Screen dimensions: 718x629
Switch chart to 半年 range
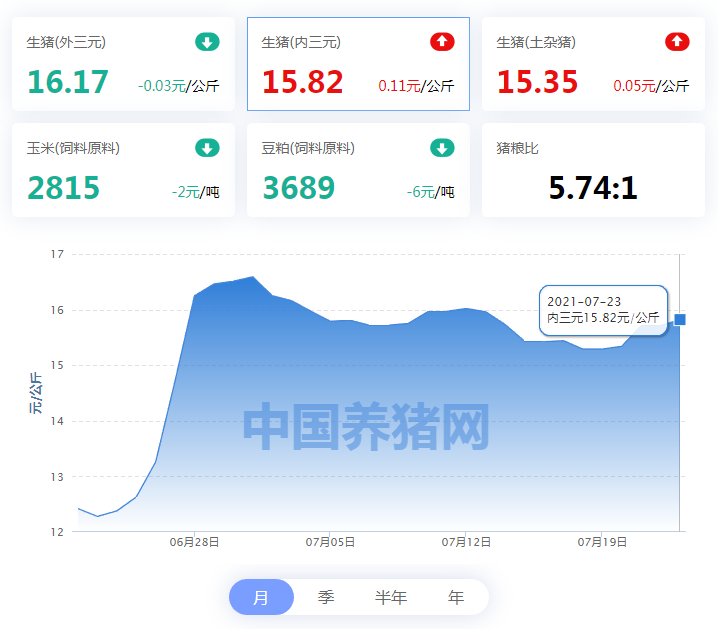(x=391, y=597)
